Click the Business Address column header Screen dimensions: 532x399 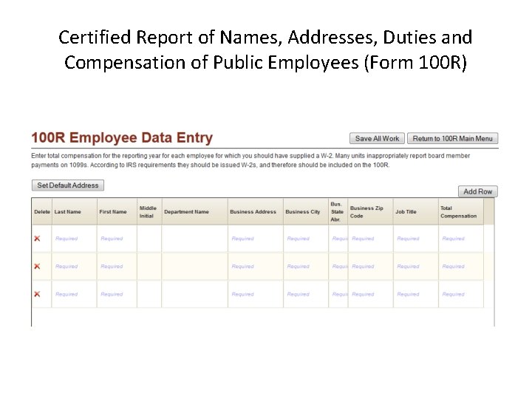pyautogui.click(x=256, y=212)
